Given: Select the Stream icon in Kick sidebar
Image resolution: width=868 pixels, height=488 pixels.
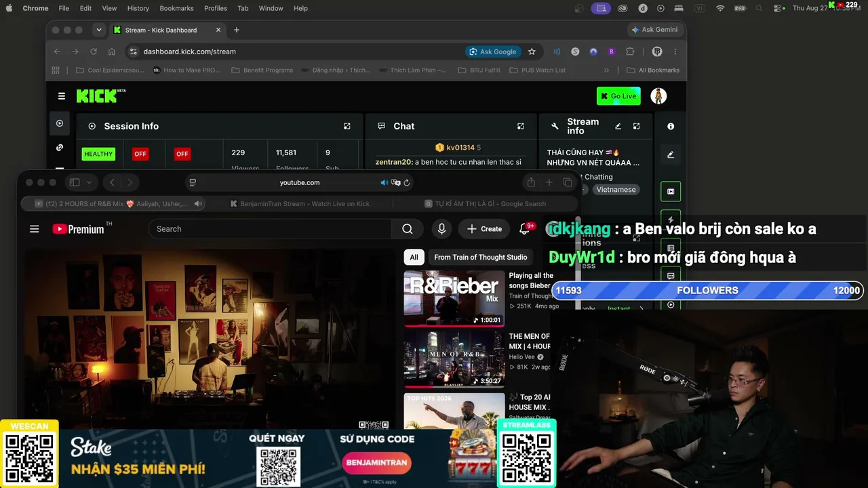Looking at the screenshot, I should pyautogui.click(x=60, y=123).
